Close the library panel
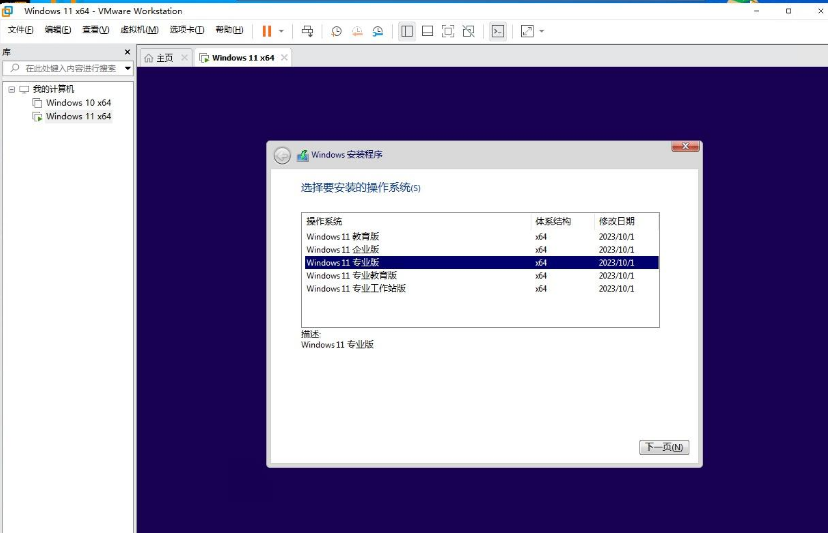The image size is (828, 533). [x=127, y=52]
